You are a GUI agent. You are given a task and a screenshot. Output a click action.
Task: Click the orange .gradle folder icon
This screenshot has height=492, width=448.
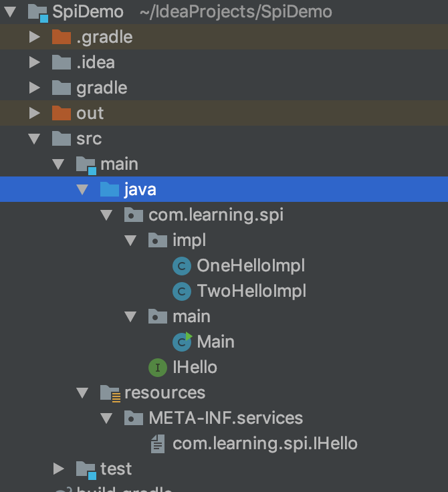(x=62, y=37)
